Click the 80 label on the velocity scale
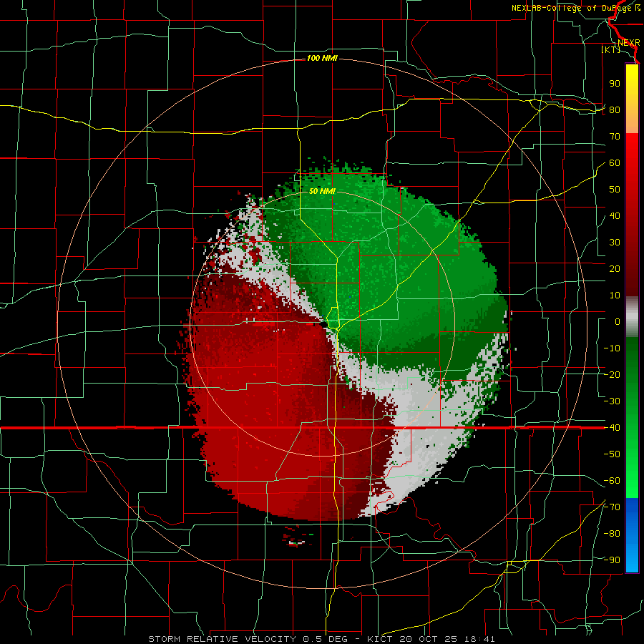The width and height of the screenshot is (644, 644). pyautogui.click(x=615, y=109)
